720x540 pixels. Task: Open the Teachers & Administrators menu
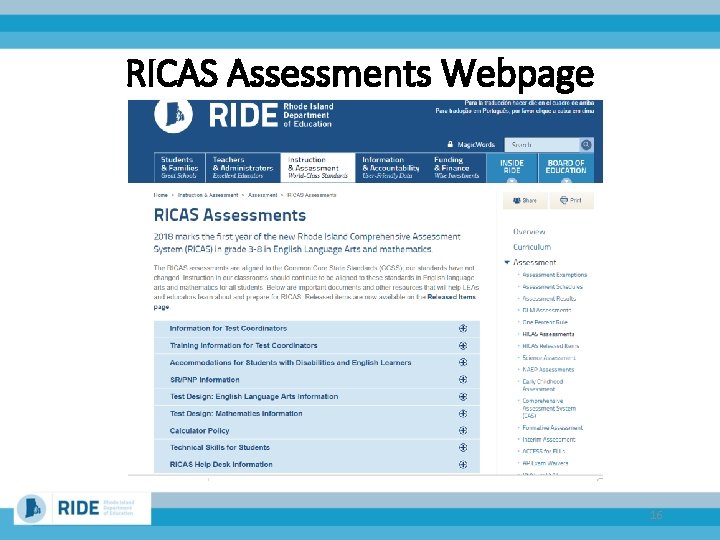point(243,168)
